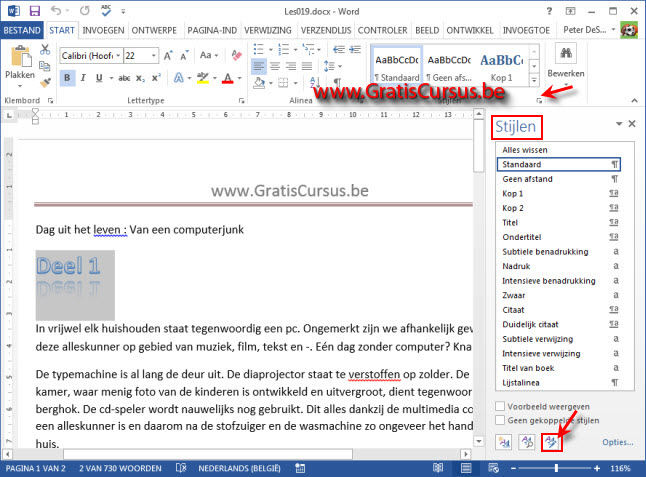Start a numbered list

click(x=283, y=49)
